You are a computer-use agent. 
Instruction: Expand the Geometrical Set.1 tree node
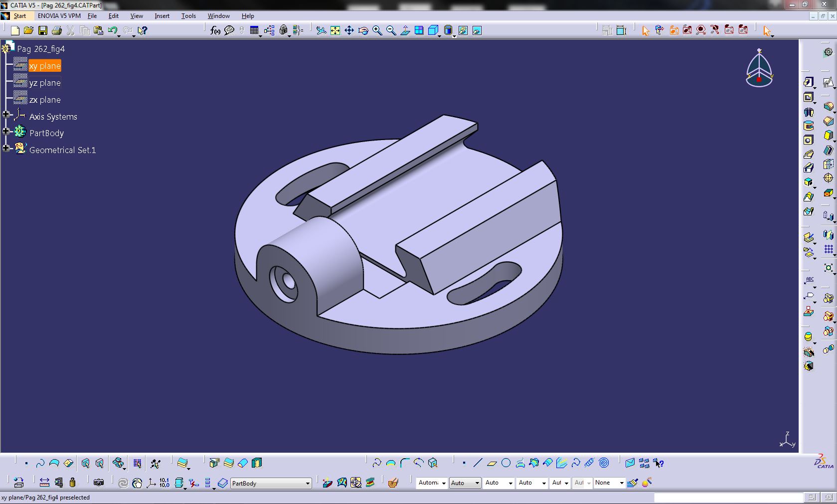coord(6,148)
